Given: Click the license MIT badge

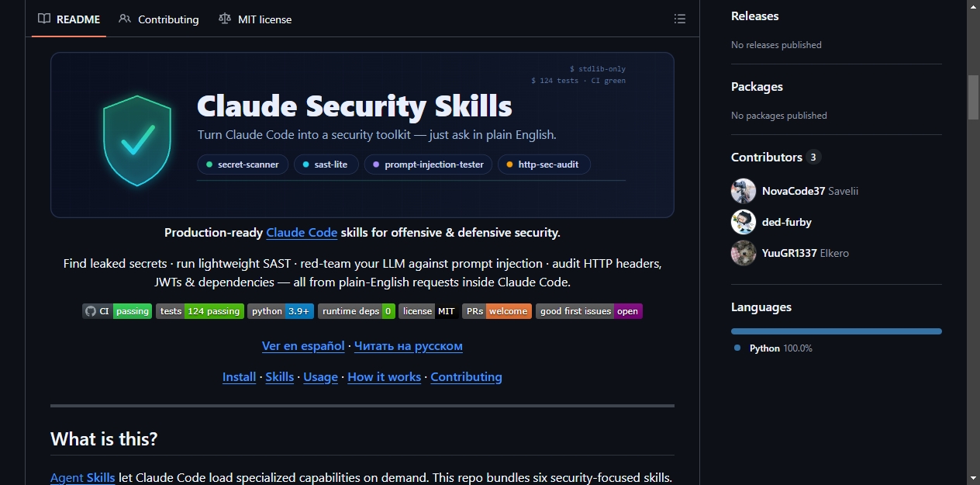Looking at the screenshot, I should pos(429,311).
